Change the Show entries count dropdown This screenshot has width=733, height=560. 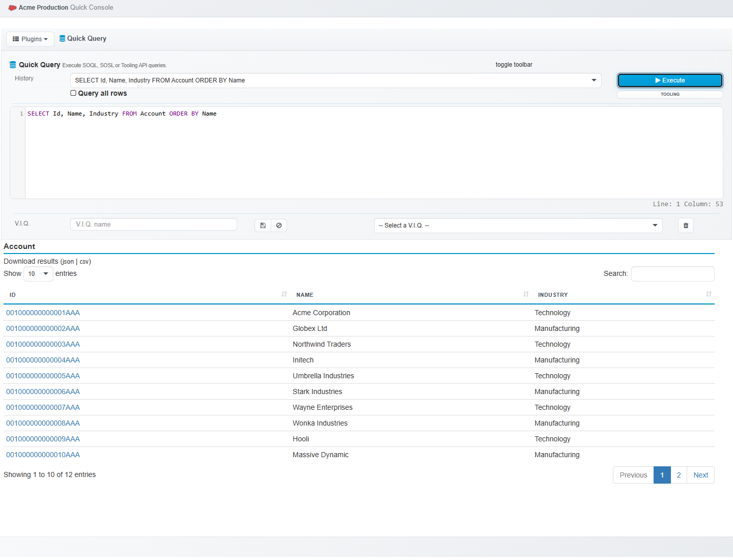(38, 274)
